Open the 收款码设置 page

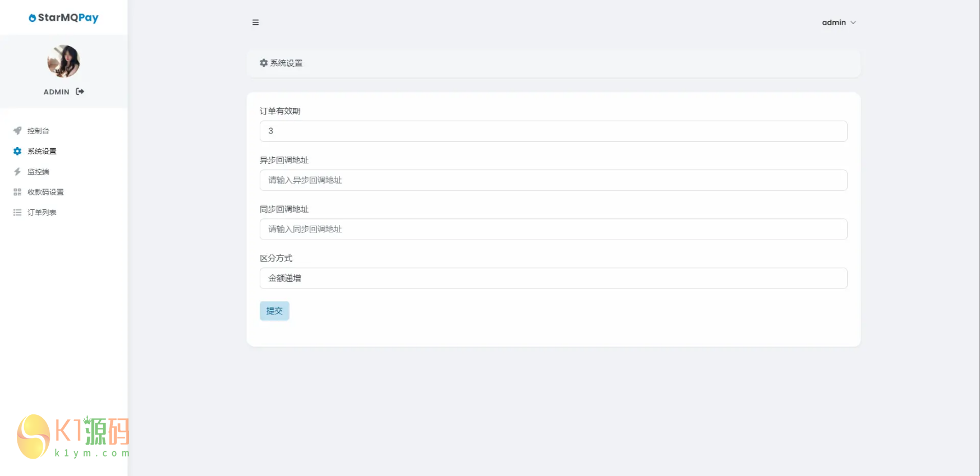click(x=45, y=192)
